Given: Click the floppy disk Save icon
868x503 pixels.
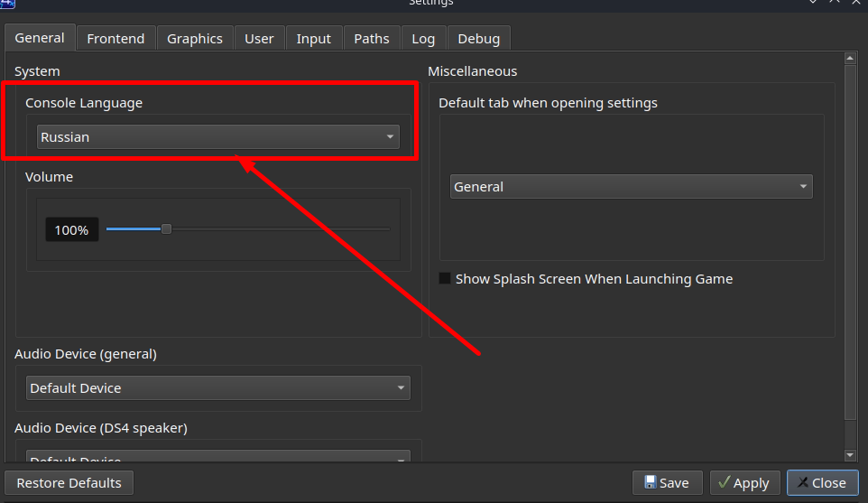Looking at the screenshot, I should click(x=650, y=483).
